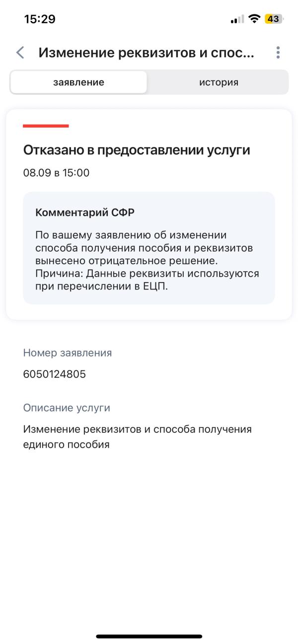Tap the navigation arrow left of the title
Image resolution: width=298 pixels, height=644 pixels.
pyautogui.click(x=20, y=52)
